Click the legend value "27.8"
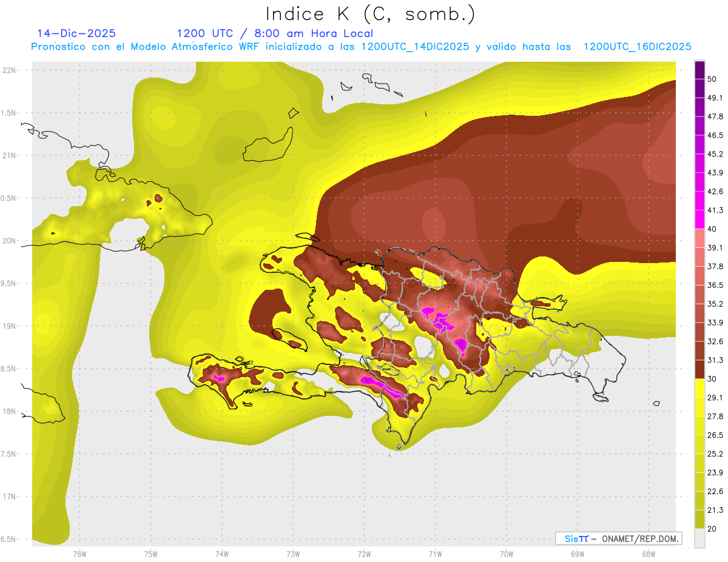 coord(715,416)
